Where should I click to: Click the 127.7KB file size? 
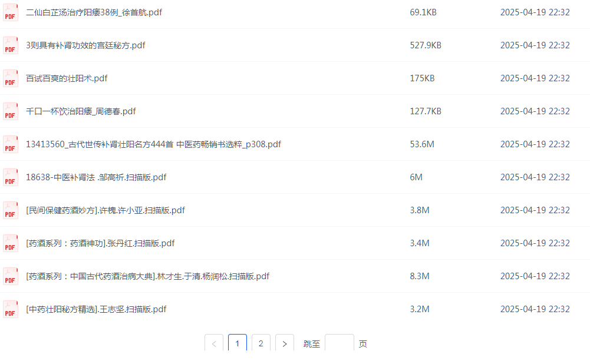click(x=426, y=111)
